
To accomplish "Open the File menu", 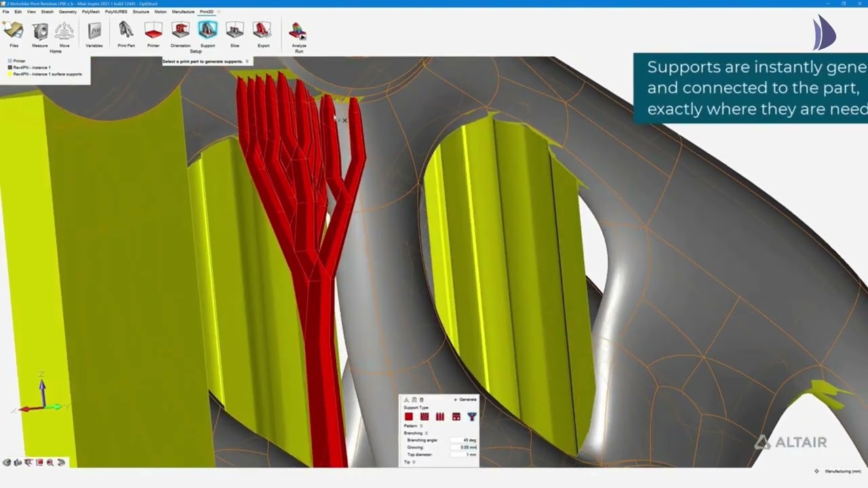I will click(6, 12).
